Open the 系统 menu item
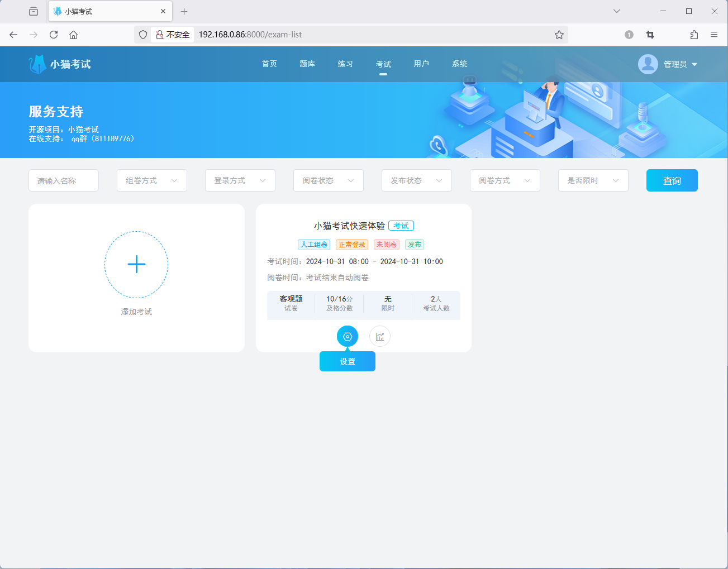This screenshot has width=728, height=569. (x=459, y=64)
